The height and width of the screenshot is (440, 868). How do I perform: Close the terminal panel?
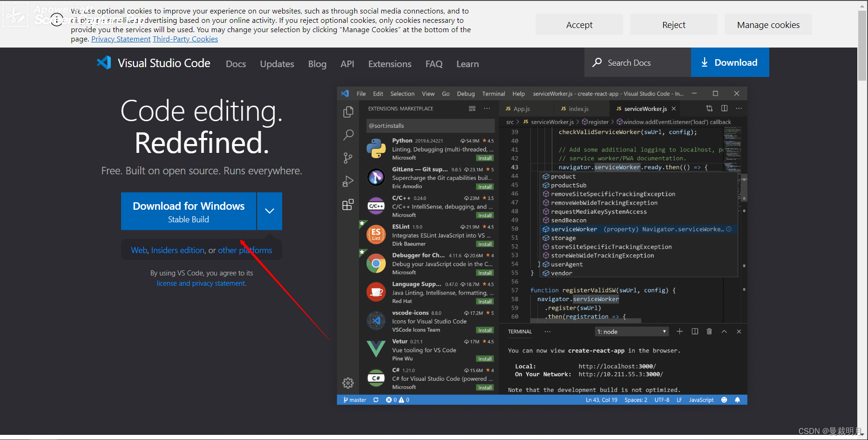pyautogui.click(x=739, y=331)
